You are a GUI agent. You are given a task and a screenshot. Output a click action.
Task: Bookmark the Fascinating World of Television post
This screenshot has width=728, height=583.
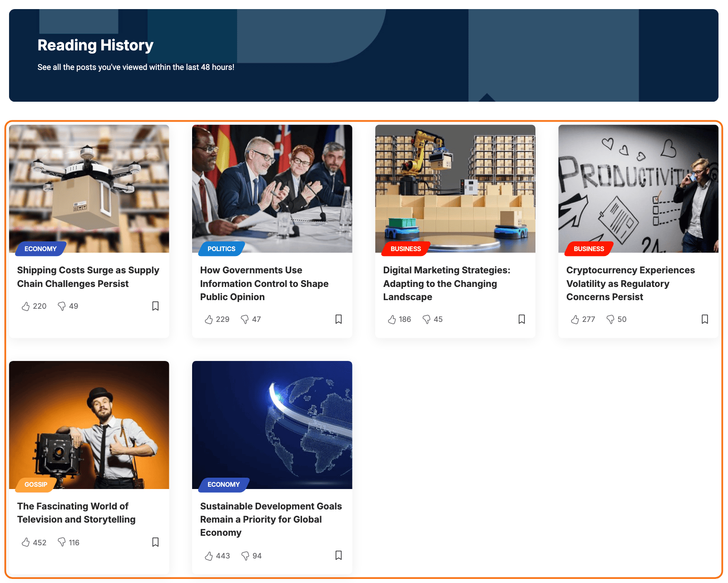click(155, 542)
